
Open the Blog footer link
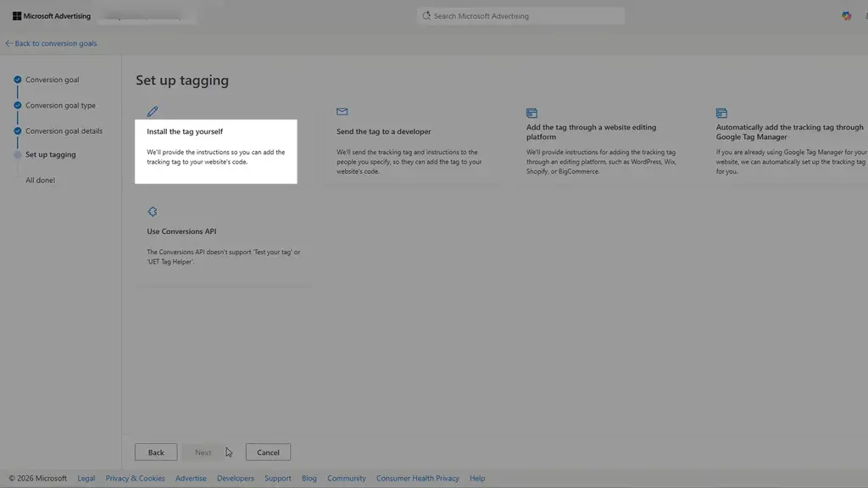(309, 478)
